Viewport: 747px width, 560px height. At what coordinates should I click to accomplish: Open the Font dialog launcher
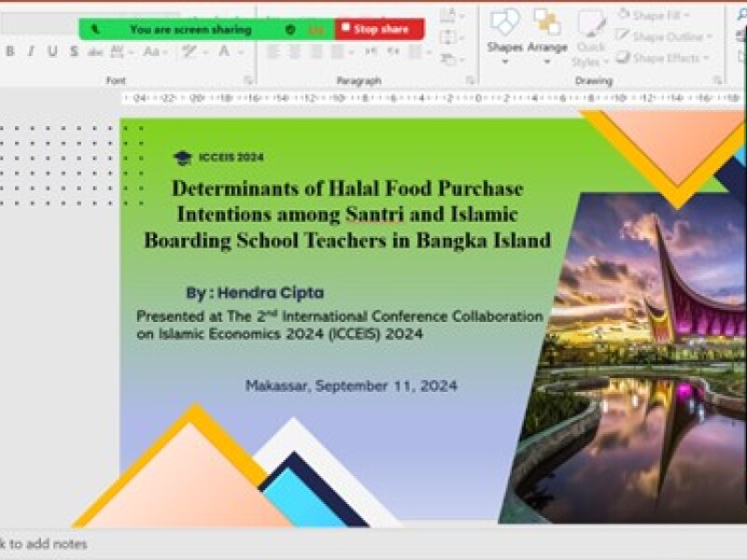pos(248,80)
